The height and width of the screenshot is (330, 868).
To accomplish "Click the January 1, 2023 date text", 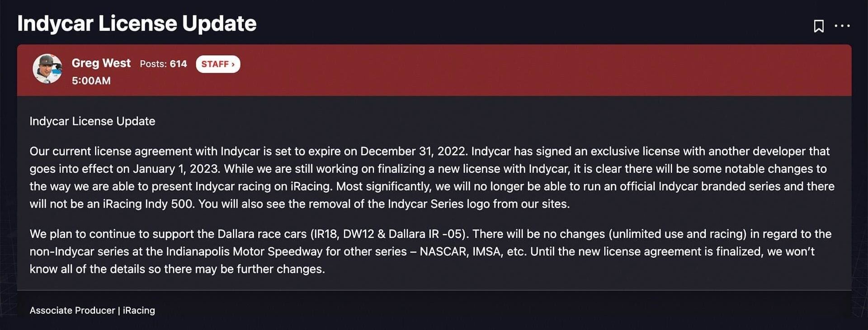I will click(x=176, y=169).
